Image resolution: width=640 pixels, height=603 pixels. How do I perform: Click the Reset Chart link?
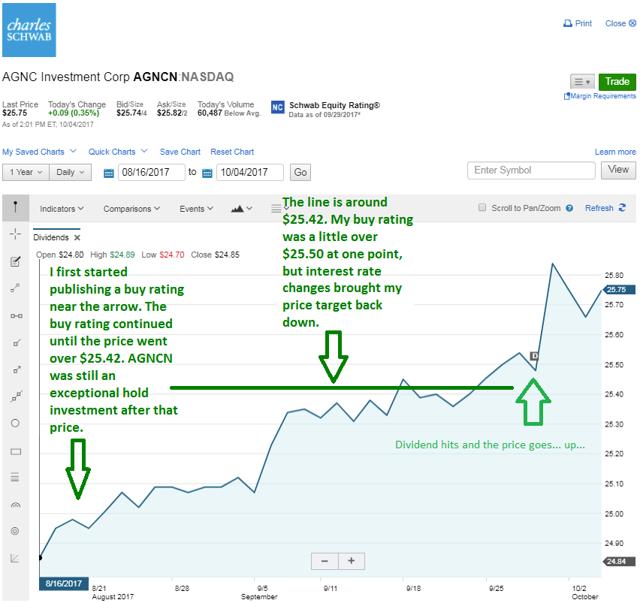pyautogui.click(x=232, y=152)
